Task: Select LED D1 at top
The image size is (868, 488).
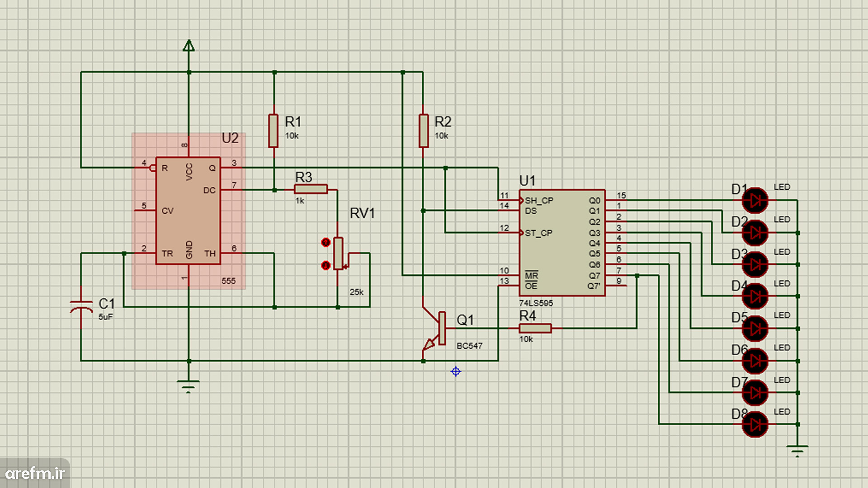Action: tap(755, 200)
